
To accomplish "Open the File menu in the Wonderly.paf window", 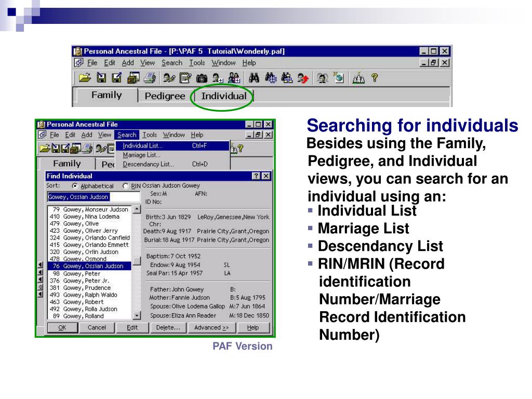I will (92, 63).
